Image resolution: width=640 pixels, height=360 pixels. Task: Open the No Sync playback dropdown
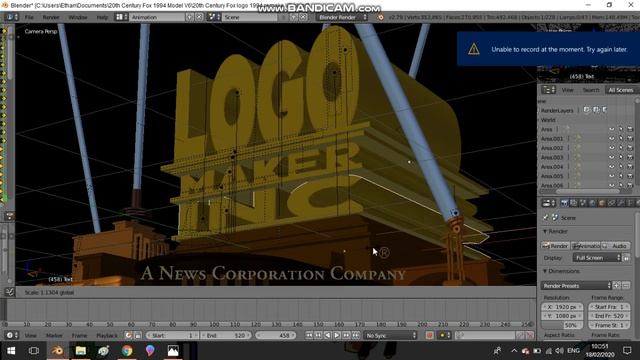coord(390,336)
